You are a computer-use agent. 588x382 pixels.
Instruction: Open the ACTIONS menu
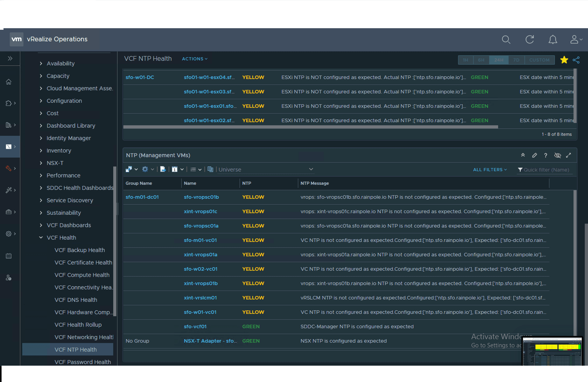point(194,59)
